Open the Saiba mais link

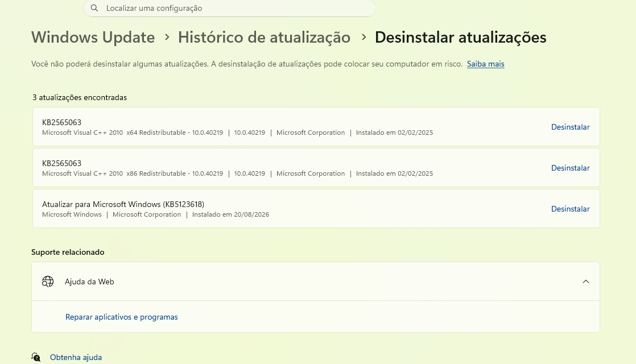pyautogui.click(x=485, y=64)
